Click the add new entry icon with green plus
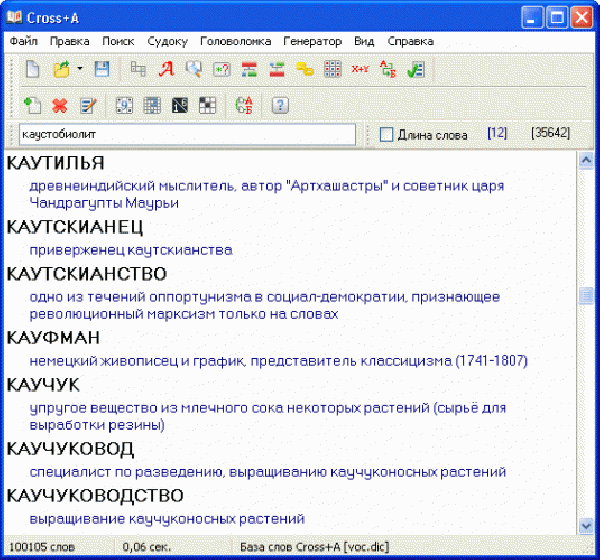 point(32,104)
